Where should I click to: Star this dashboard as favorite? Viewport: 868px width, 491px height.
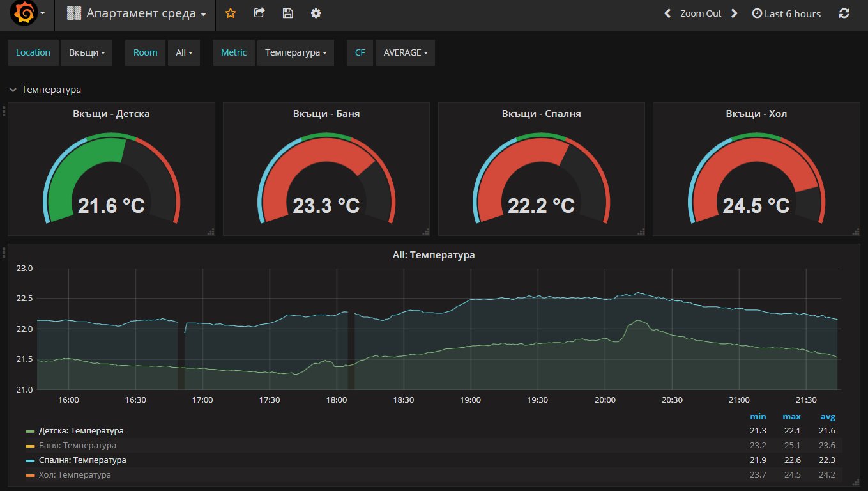231,13
